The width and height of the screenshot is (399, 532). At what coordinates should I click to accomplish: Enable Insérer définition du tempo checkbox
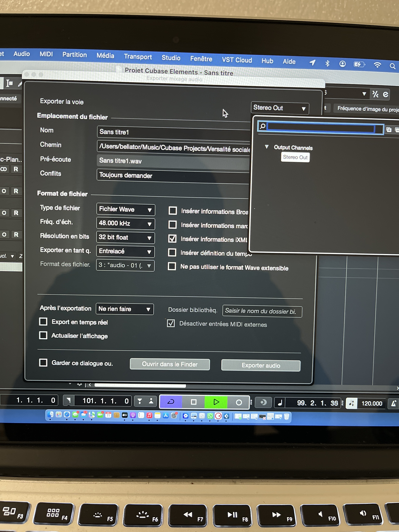[x=172, y=253]
